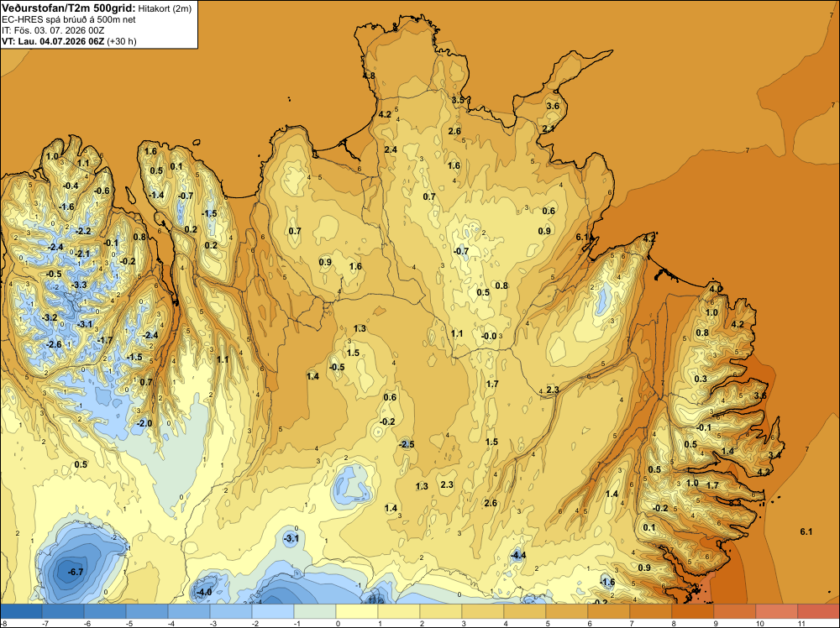Click the -4.0 temperature value
This screenshot has width=840, height=628.
[x=204, y=592]
